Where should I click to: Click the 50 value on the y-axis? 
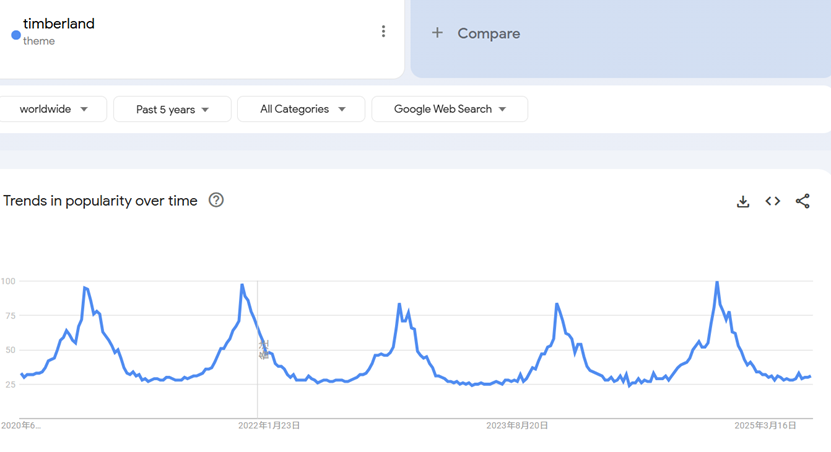point(11,350)
